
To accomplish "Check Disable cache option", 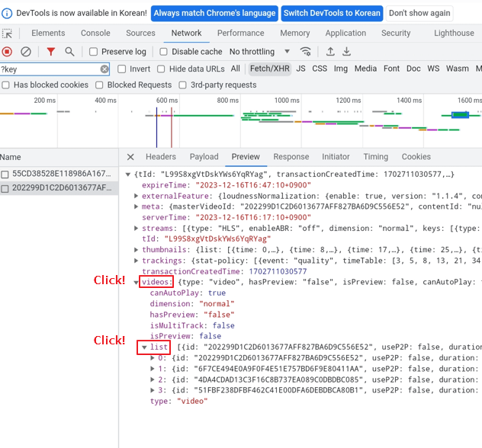I will (163, 52).
